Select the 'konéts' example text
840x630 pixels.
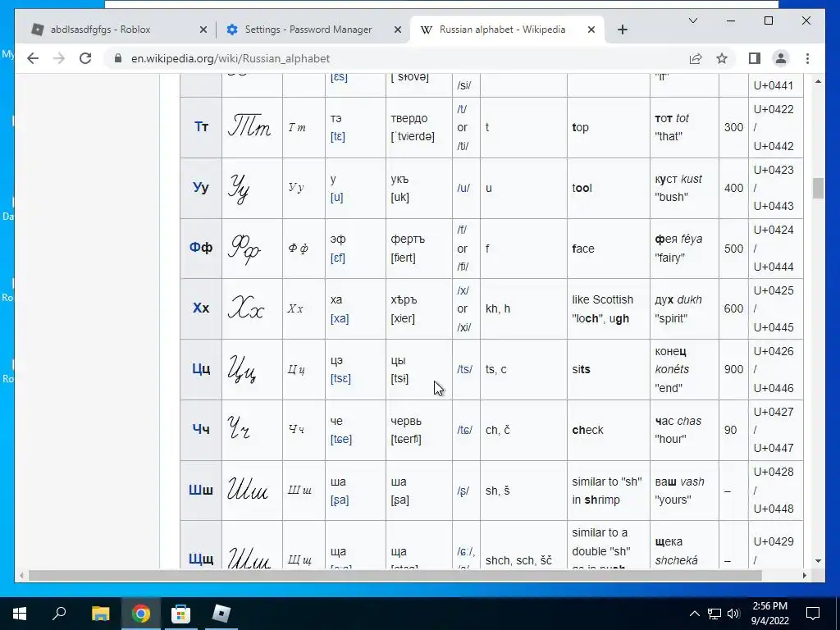pyautogui.click(x=672, y=369)
